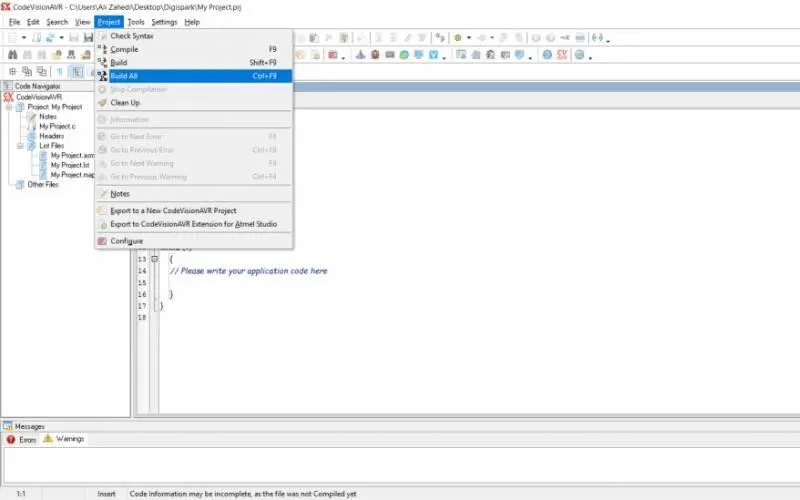Click the blue globe icon in toolbar
Screen dimensions: 800x500
point(547,55)
